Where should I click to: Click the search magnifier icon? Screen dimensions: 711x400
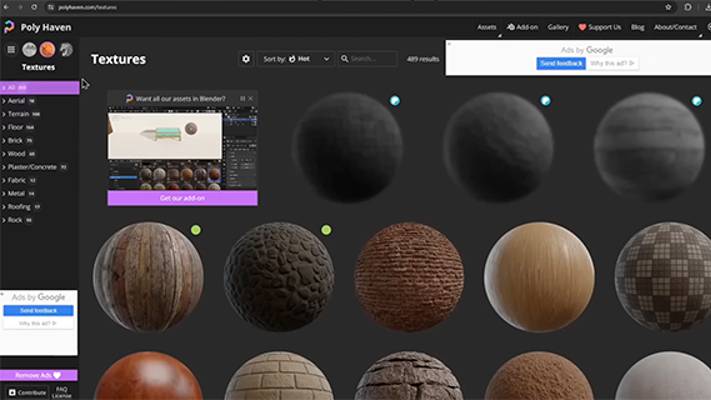pos(345,59)
